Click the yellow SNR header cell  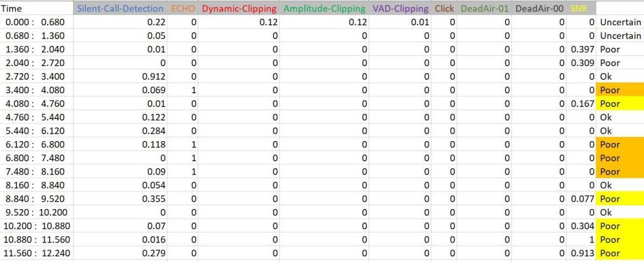pos(580,8)
